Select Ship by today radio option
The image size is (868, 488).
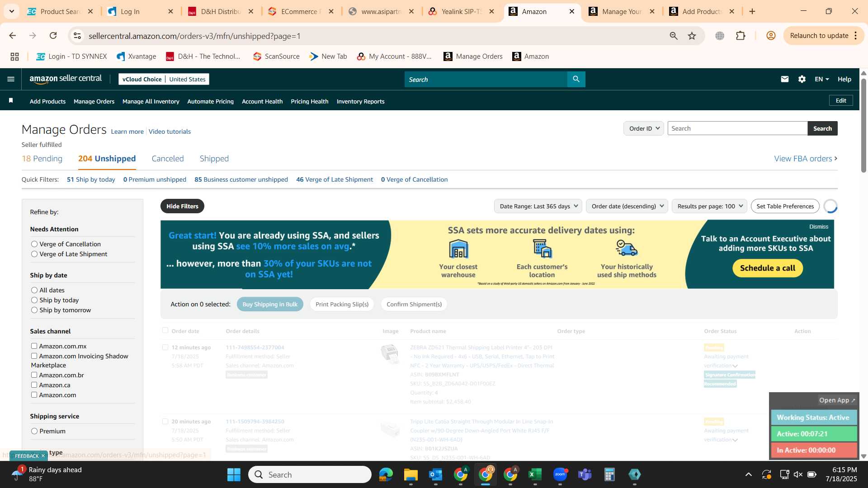[x=34, y=300]
